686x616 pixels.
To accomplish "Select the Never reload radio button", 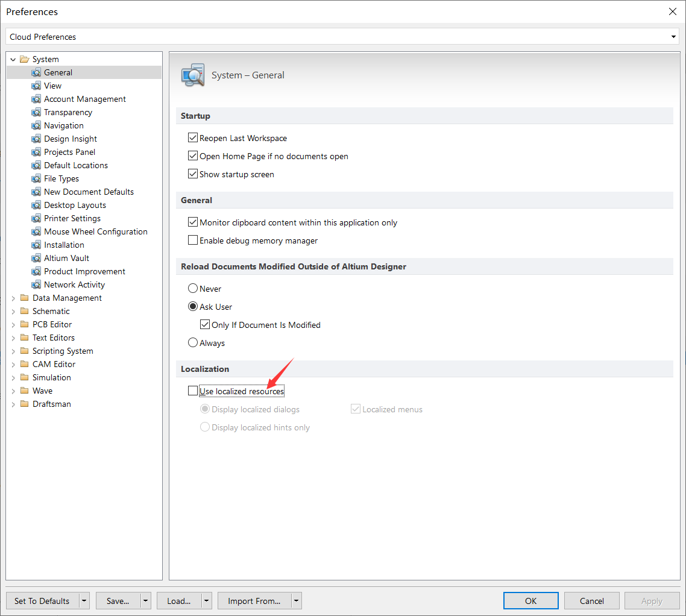I will pyautogui.click(x=192, y=288).
